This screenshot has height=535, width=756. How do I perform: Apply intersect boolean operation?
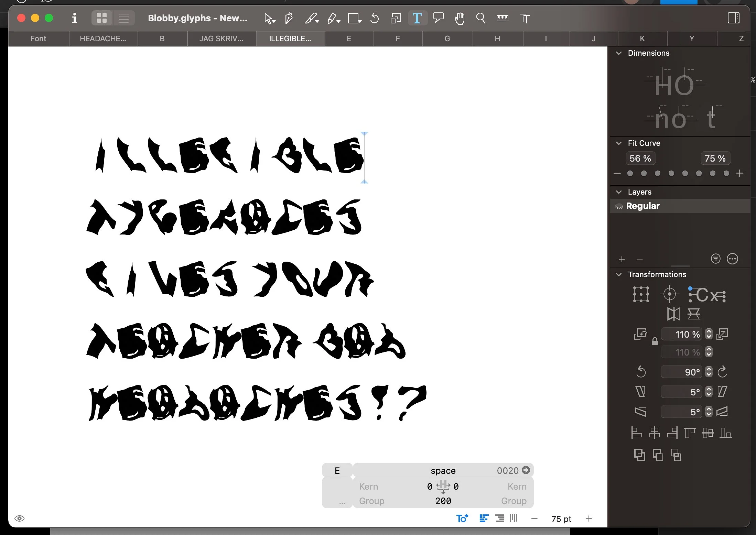[x=676, y=455]
